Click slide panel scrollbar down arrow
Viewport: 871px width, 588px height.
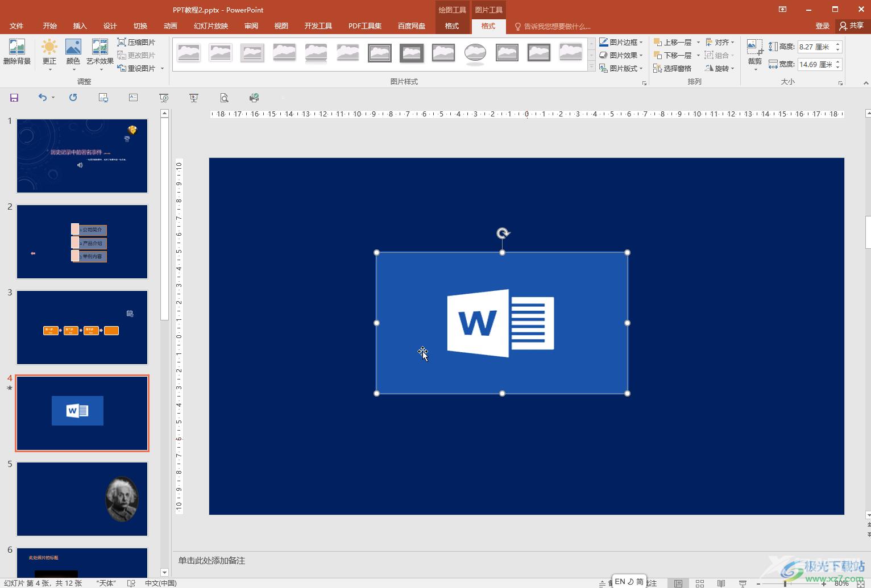[164, 572]
